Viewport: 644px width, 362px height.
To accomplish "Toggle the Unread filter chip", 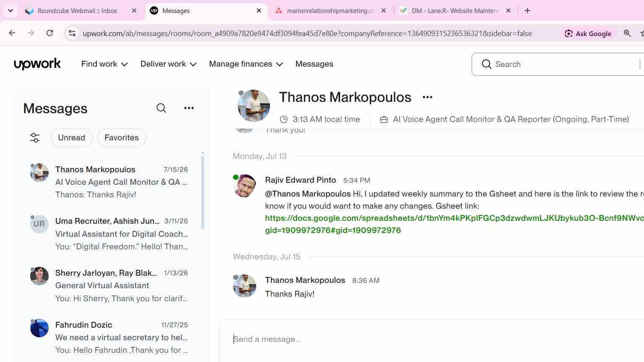I will click(x=72, y=138).
